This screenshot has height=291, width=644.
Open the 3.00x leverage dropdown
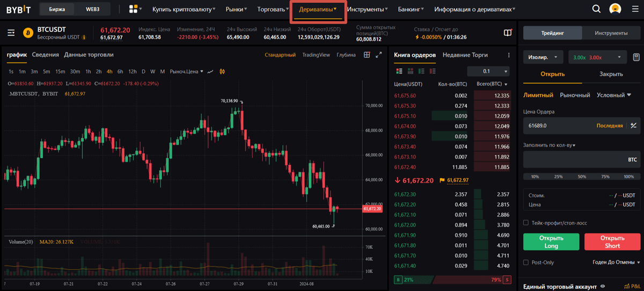598,57
